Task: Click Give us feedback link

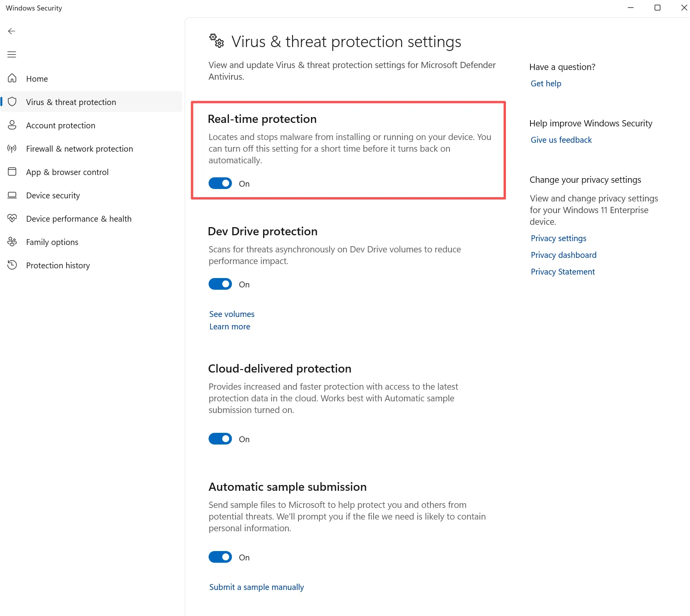Action: pyautogui.click(x=561, y=140)
